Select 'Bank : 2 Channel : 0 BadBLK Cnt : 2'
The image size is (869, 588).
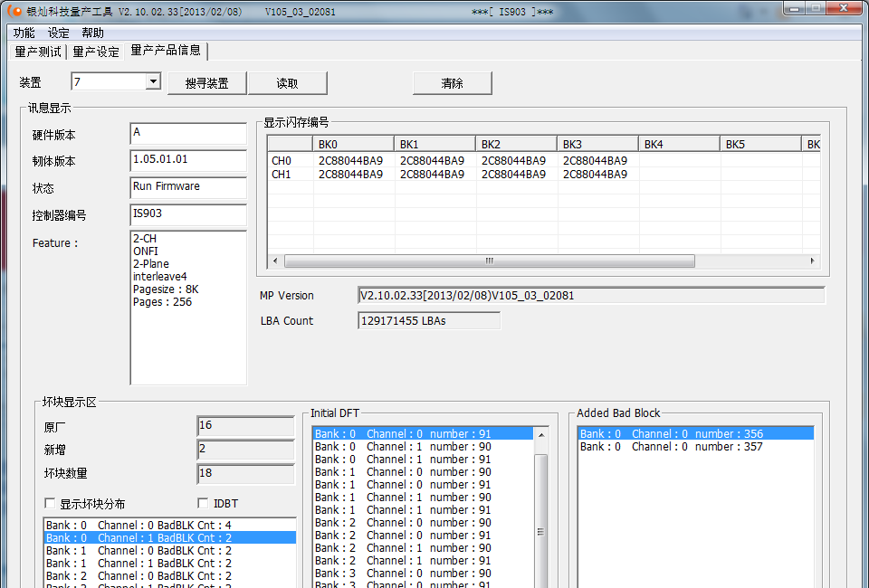click(169, 576)
